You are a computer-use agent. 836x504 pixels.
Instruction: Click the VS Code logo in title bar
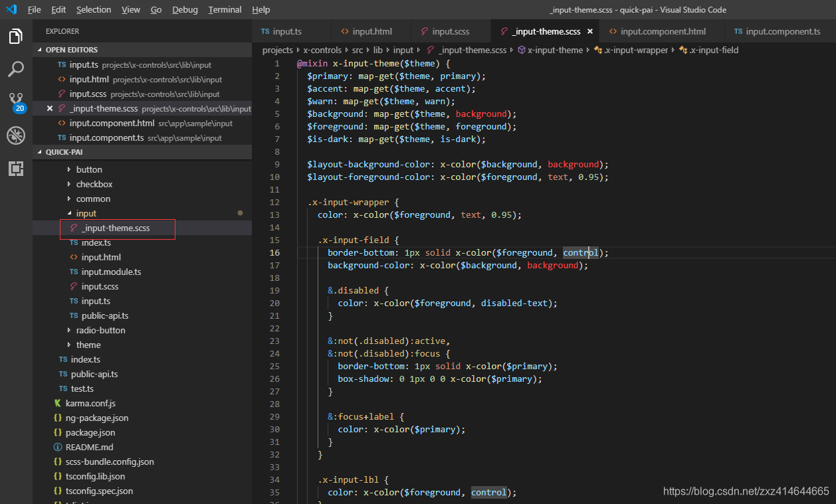(11, 9)
